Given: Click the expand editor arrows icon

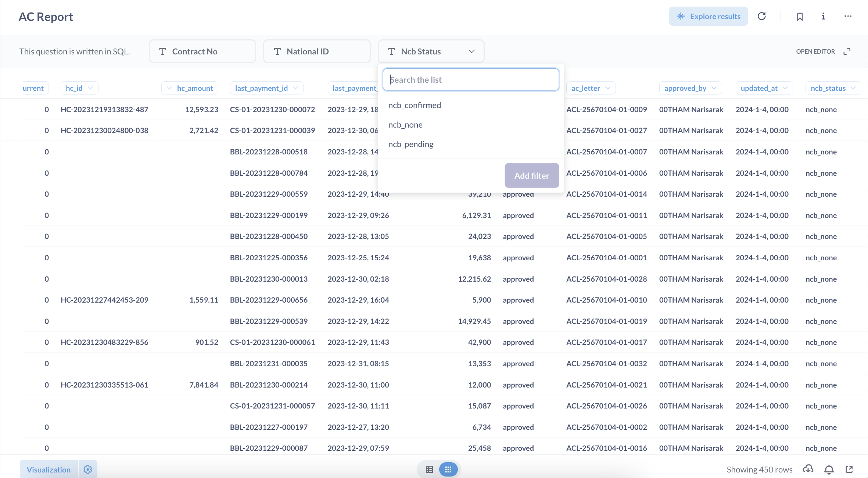Looking at the screenshot, I should [847, 51].
